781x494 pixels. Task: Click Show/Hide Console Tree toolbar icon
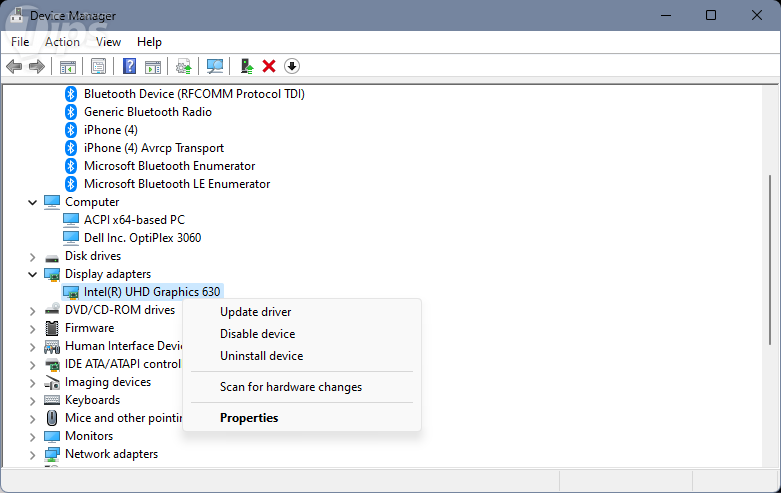68,66
